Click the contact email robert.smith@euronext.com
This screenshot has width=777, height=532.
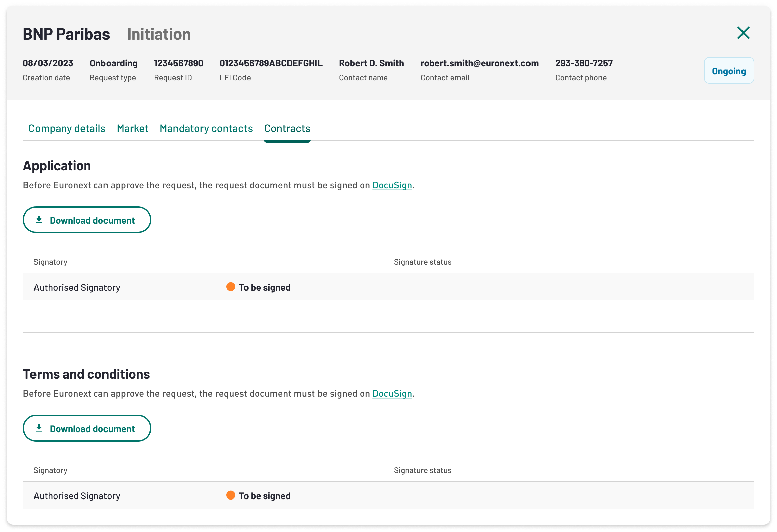point(479,63)
